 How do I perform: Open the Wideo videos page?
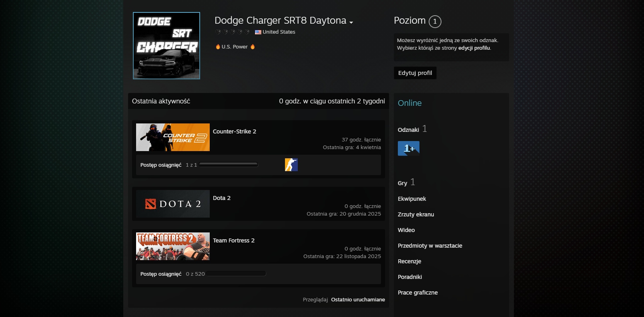coord(406,230)
